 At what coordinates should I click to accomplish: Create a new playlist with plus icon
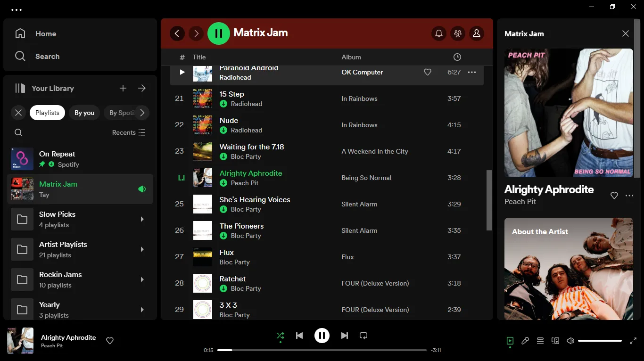123,88
